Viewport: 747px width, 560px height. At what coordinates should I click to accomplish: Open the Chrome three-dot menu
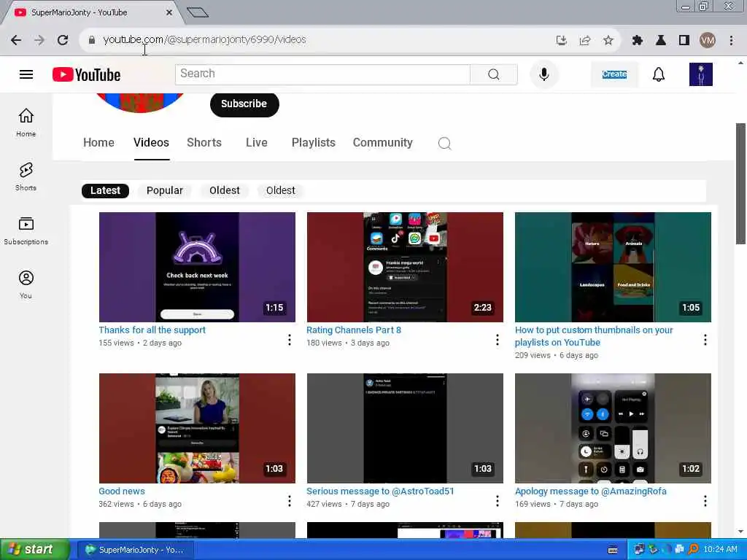click(x=731, y=40)
